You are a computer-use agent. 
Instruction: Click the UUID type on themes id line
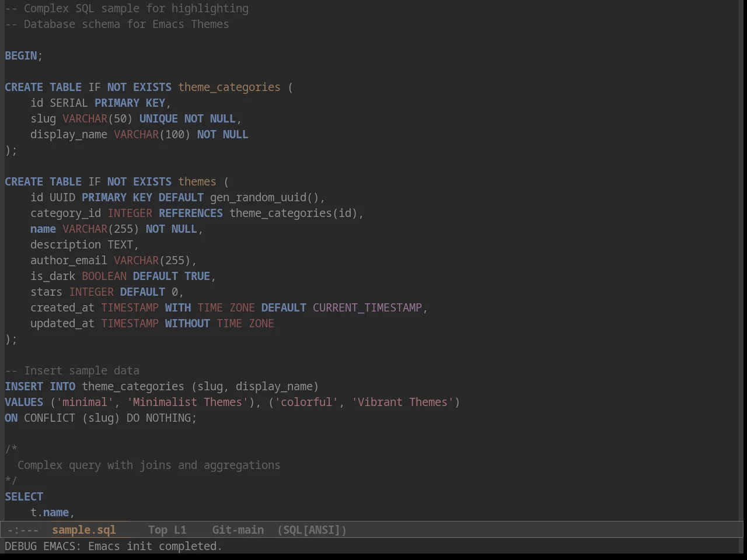62,197
